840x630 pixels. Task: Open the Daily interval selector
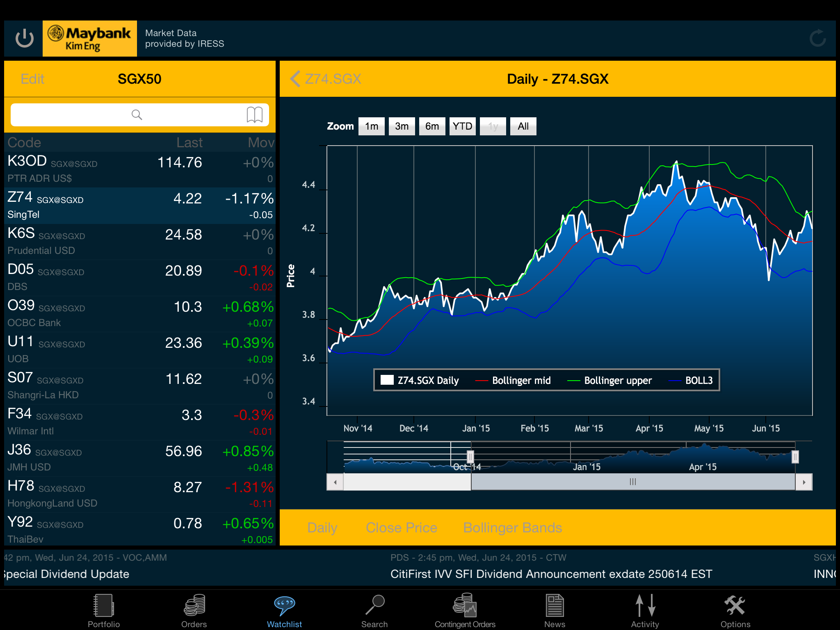(322, 527)
